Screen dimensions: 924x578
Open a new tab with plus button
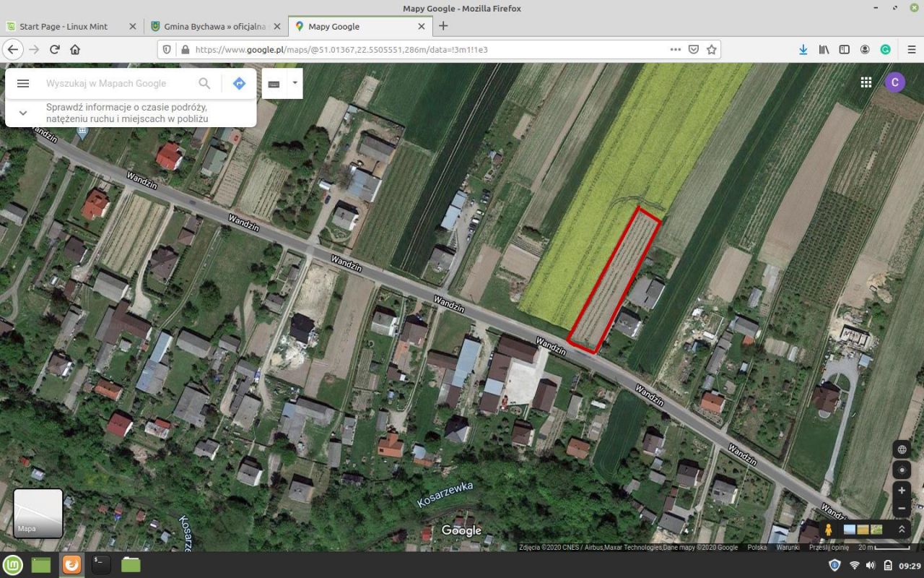tap(443, 26)
